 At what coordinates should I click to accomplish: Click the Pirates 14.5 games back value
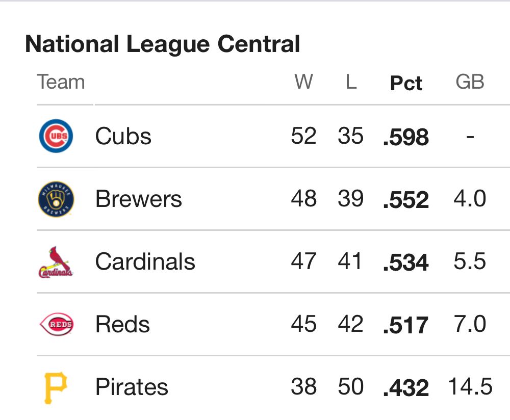pos(470,386)
